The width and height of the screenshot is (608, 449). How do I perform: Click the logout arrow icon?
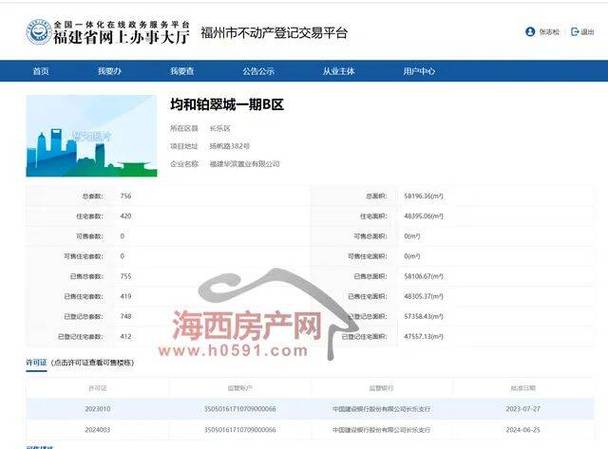tap(574, 32)
